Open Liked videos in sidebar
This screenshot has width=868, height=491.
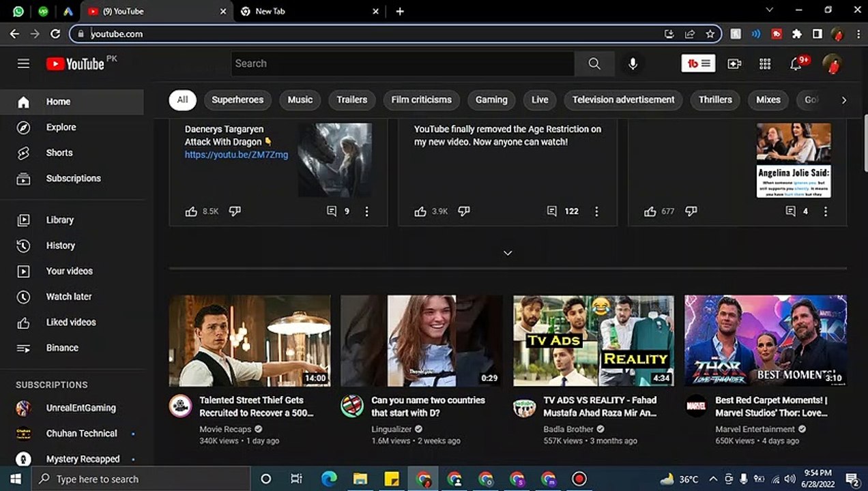pos(72,323)
